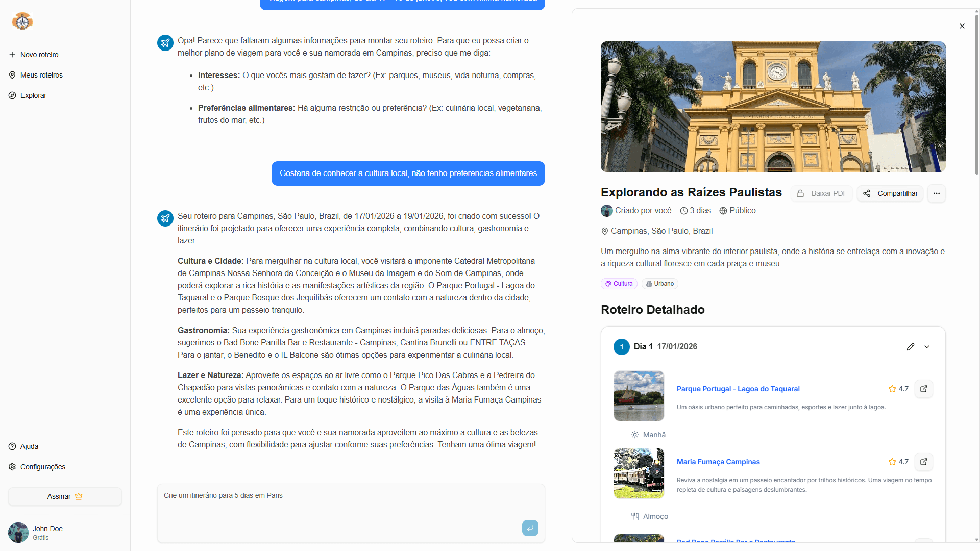Click the Cultura tag chip

[x=619, y=284]
